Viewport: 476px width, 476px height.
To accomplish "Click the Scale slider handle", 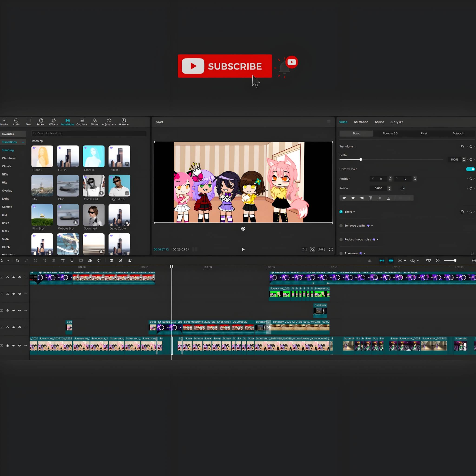I will [360, 160].
